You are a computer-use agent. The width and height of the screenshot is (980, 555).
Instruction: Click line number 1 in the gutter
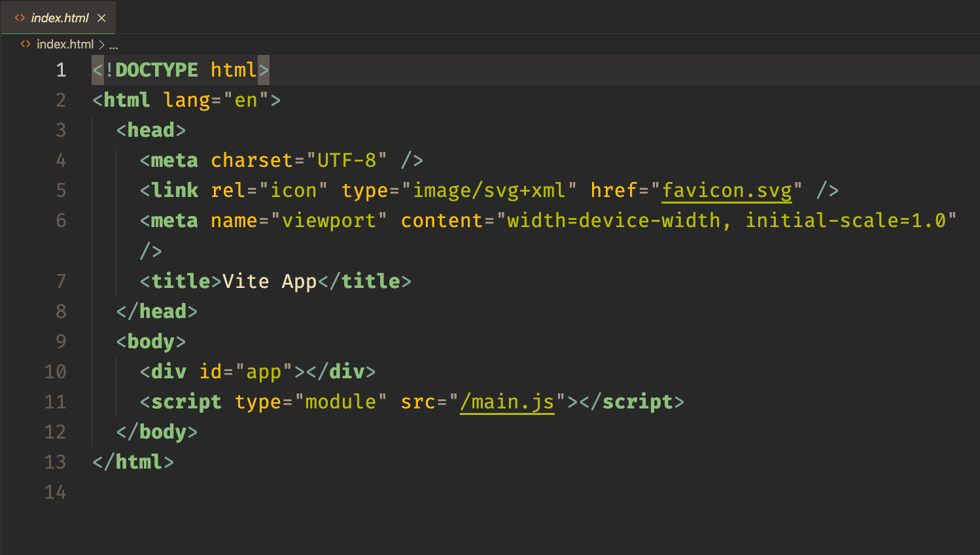click(x=61, y=70)
